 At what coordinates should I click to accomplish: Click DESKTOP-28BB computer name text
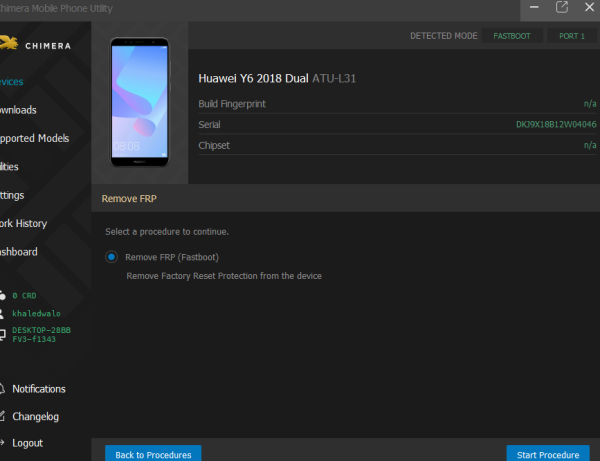41,334
